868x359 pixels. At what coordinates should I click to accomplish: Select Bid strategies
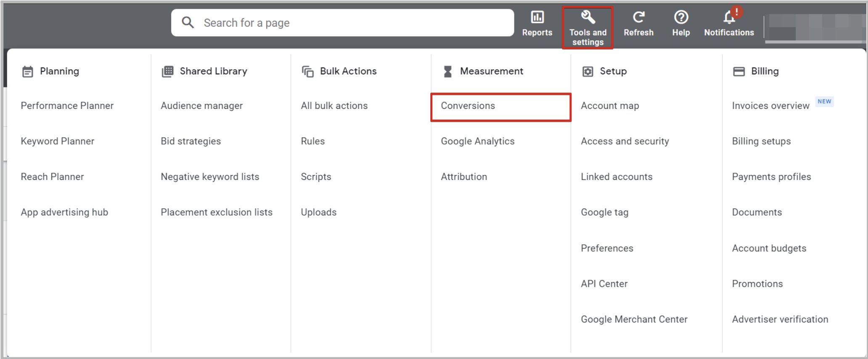pos(191,141)
